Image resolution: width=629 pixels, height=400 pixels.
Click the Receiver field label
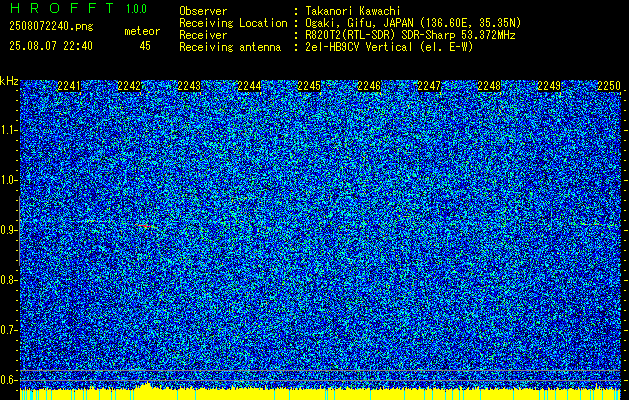(203, 35)
